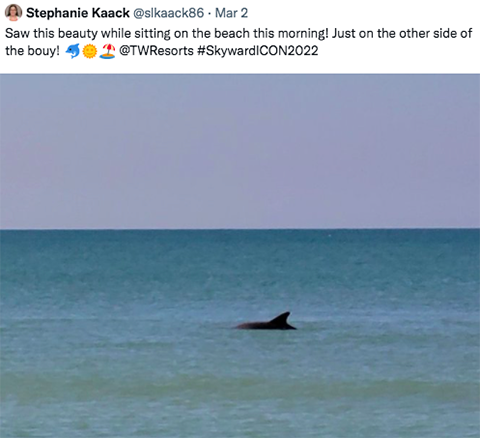The height and width of the screenshot is (438, 480).
Task: Click the dolphin's dorsal fin in photo
Action: 281,319
